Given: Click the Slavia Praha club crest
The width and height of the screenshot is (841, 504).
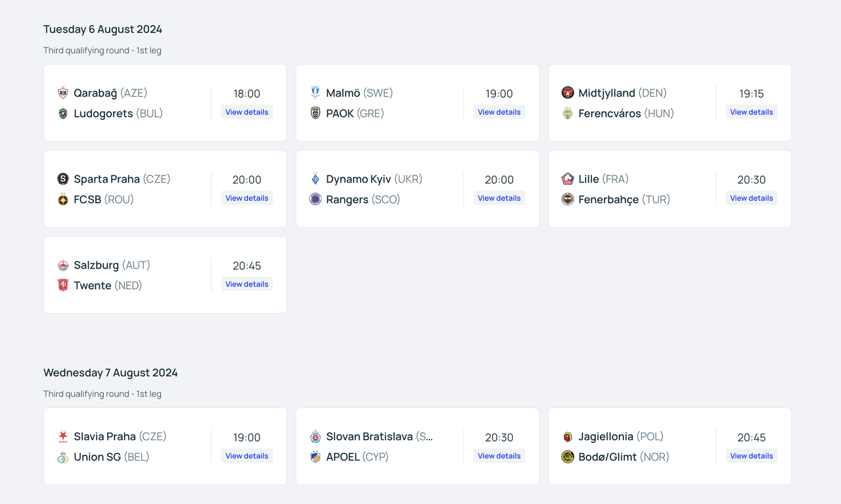Looking at the screenshot, I should (63, 436).
